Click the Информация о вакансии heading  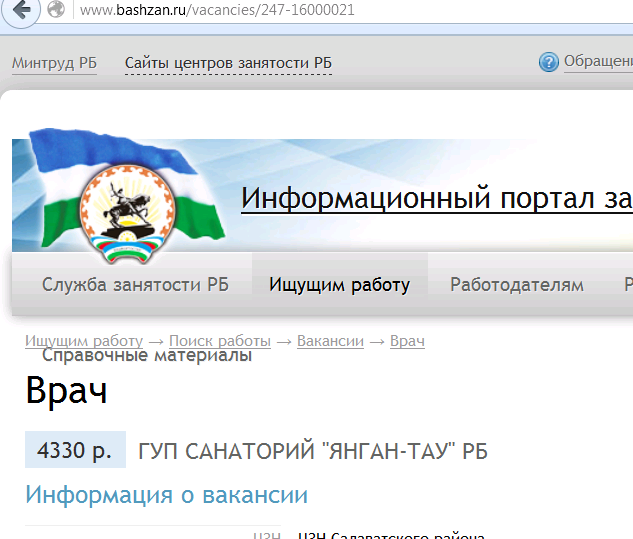tap(166, 495)
